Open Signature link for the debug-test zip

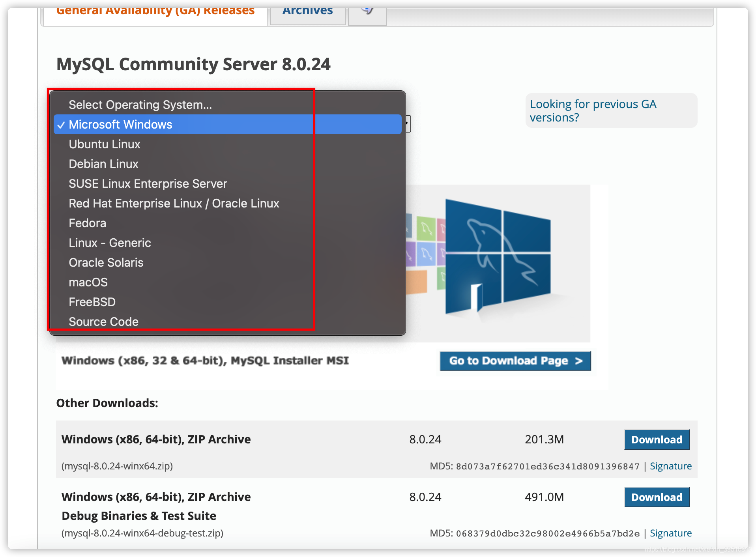point(670,533)
